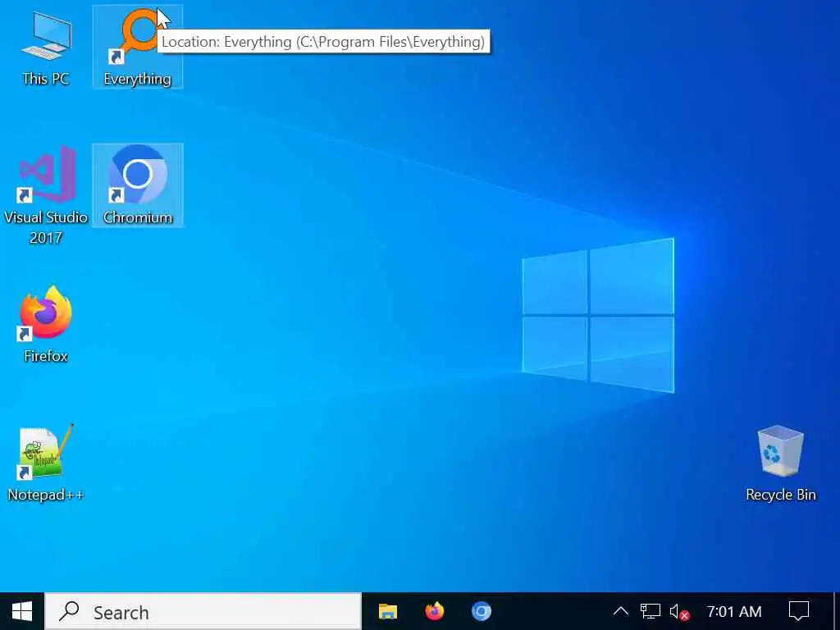Click the taskbar Search box
The width and height of the screenshot is (840, 630).
[203, 611]
